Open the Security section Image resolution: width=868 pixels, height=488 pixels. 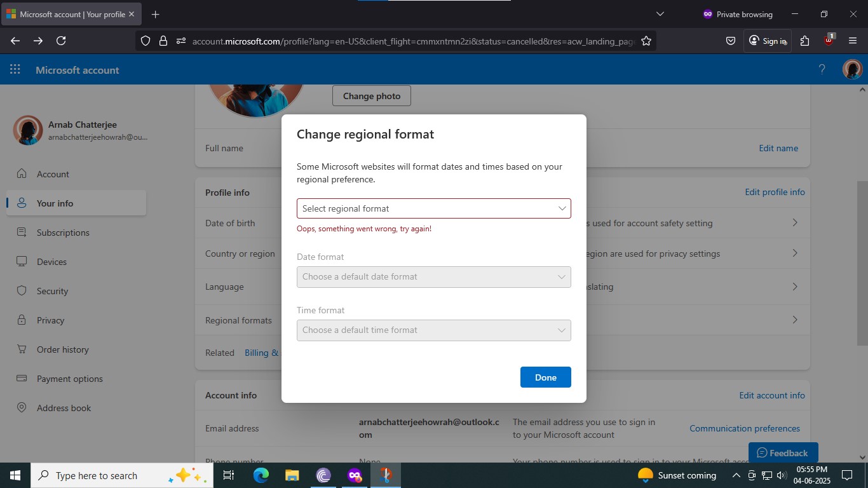tap(52, 291)
